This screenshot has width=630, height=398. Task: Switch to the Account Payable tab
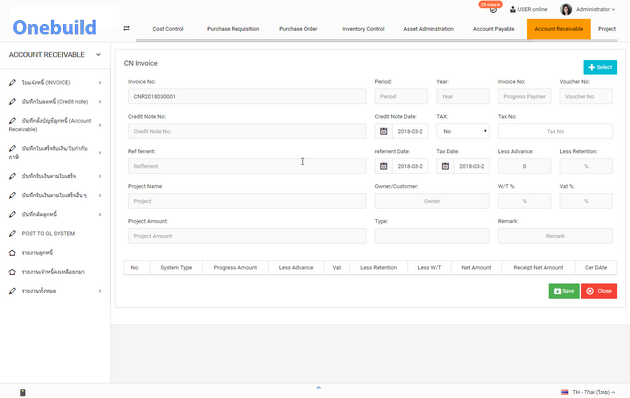click(493, 29)
